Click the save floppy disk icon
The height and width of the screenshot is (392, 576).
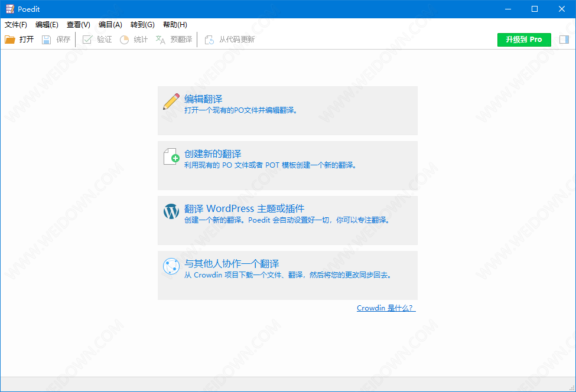pyautogui.click(x=46, y=40)
